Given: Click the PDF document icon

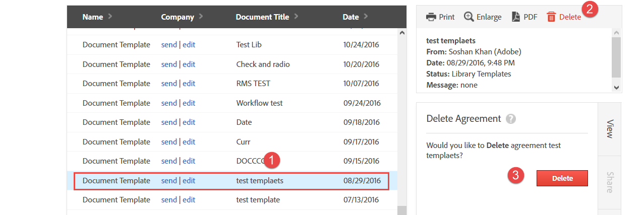Looking at the screenshot, I should pos(516,17).
